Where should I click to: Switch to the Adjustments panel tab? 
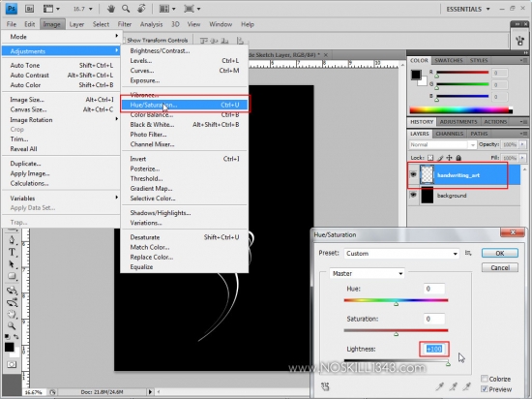[458, 122]
